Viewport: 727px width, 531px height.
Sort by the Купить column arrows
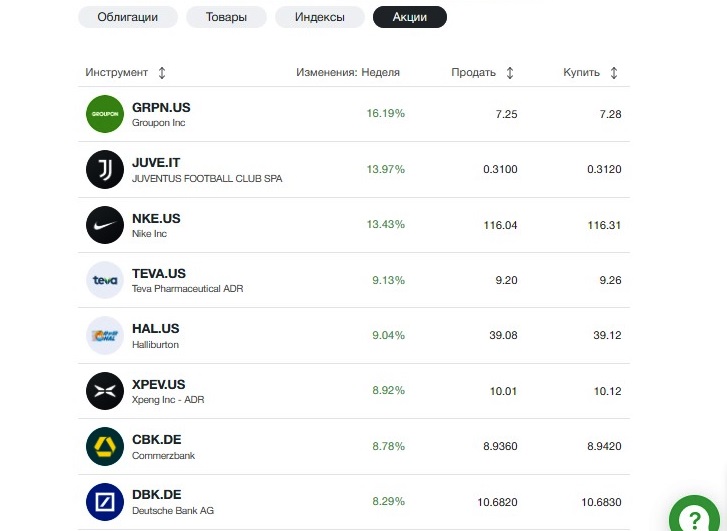click(x=614, y=73)
